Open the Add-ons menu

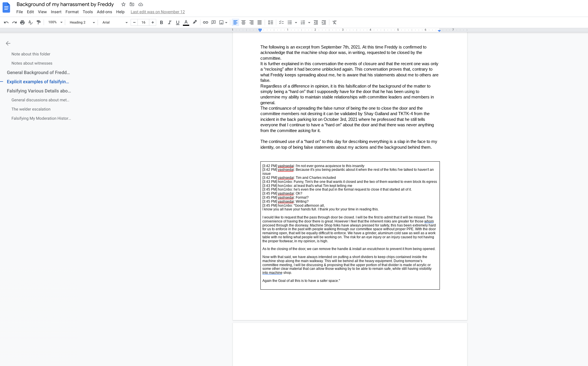click(x=104, y=12)
